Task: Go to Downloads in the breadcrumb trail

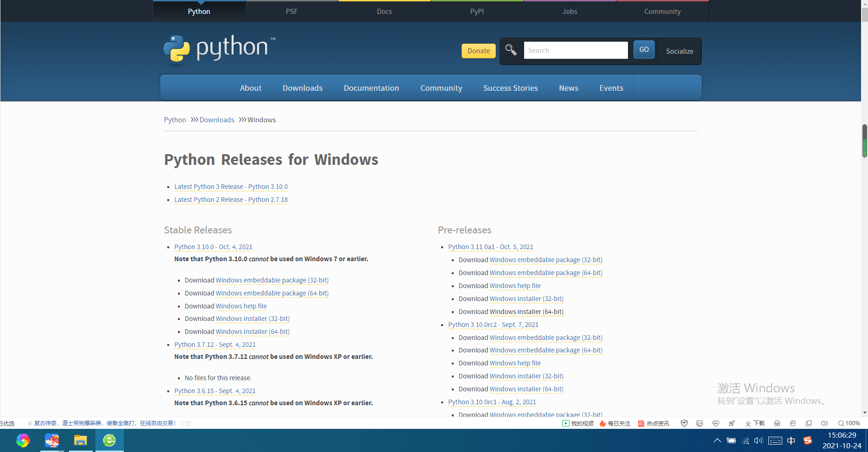Action: point(217,120)
